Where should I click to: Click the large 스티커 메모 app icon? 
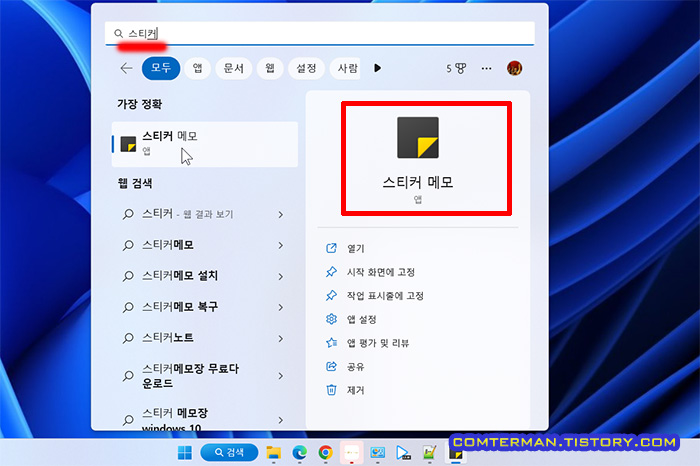(418, 137)
